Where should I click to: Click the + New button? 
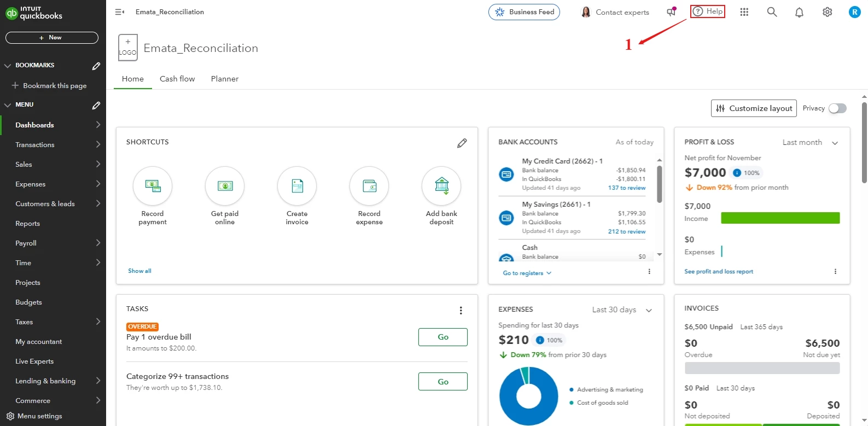[52, 38]
